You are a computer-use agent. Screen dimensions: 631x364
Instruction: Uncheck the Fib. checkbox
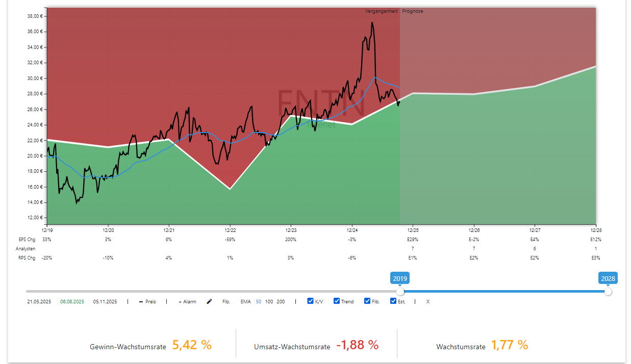tap(366, 301)
